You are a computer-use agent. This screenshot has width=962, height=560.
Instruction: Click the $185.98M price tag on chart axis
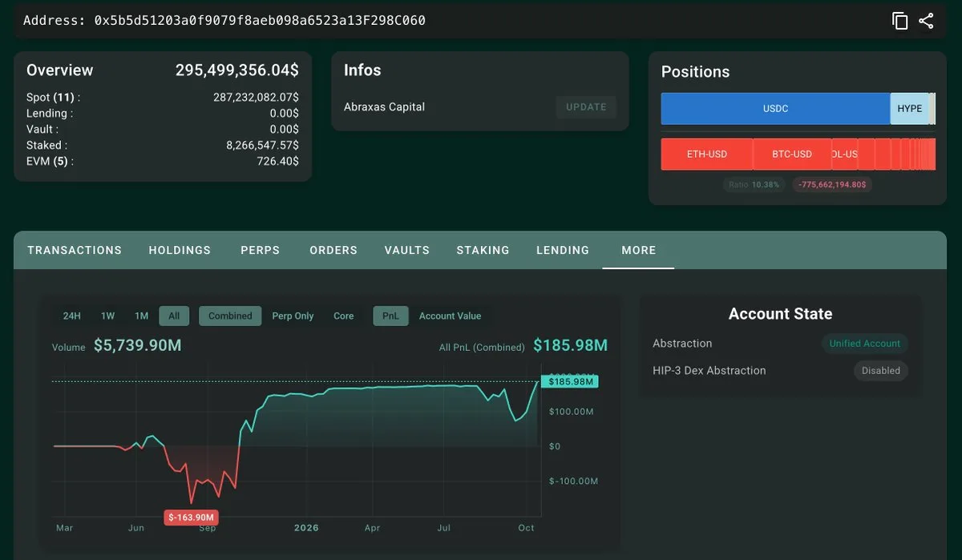coord(569,381)
